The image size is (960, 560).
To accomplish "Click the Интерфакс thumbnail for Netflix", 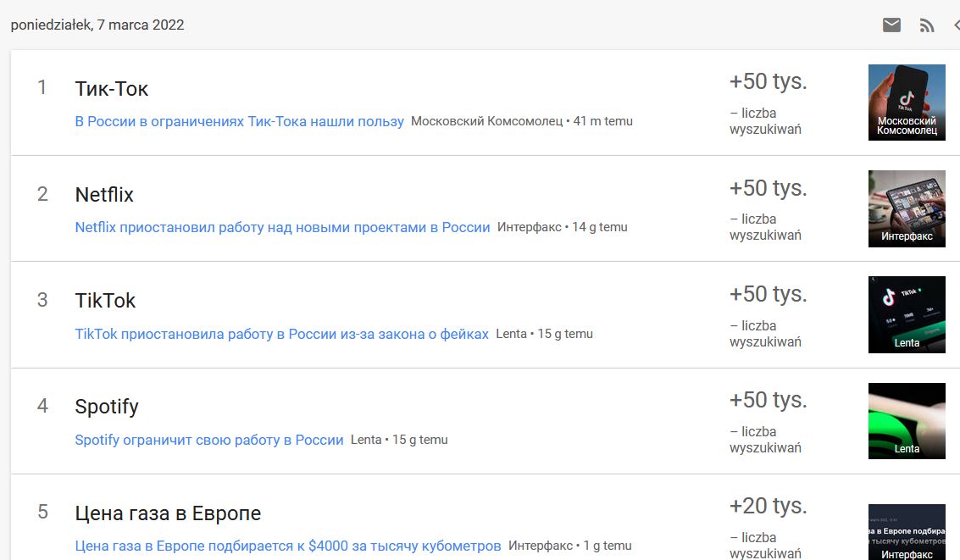I will pos(906,208).
